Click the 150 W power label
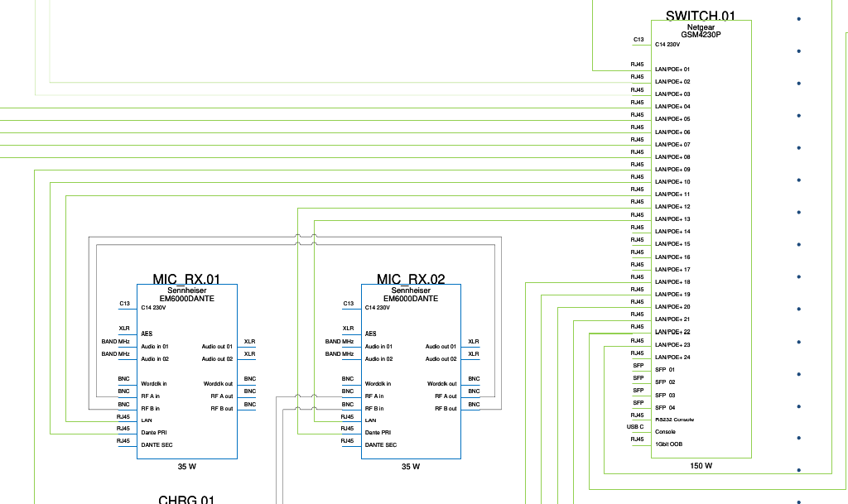 [701, 466]
